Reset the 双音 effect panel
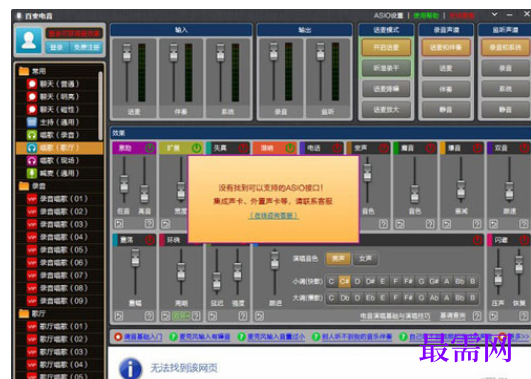531x379 pixels. pos(493,224)
